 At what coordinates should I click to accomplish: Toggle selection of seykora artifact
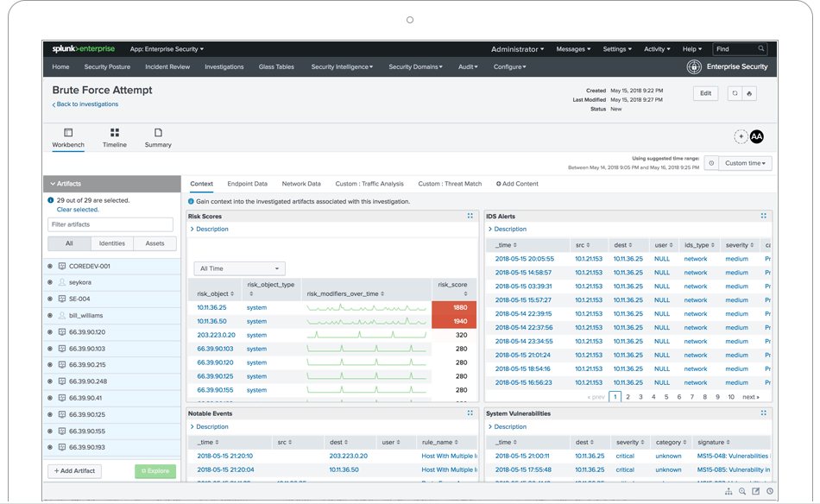pyautogui.click(x=50, y=282)
